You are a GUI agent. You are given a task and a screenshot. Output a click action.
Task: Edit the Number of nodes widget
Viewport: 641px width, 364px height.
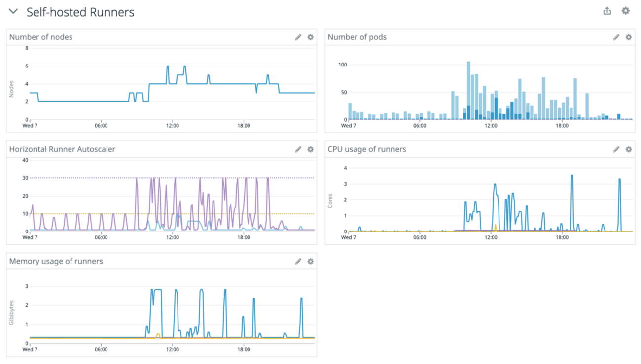pyautogui.click(x=298, y=37)
